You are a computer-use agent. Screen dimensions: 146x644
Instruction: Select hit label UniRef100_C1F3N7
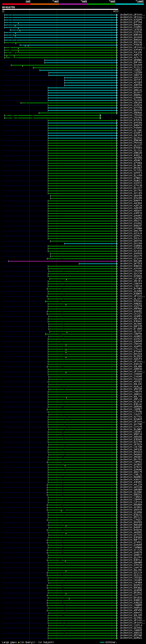point(131,278)
